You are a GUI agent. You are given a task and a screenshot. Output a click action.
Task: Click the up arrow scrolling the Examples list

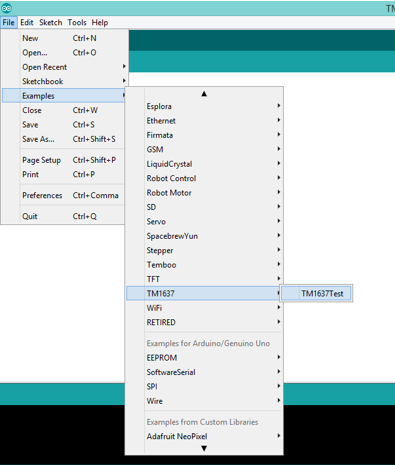pos(204,94)
